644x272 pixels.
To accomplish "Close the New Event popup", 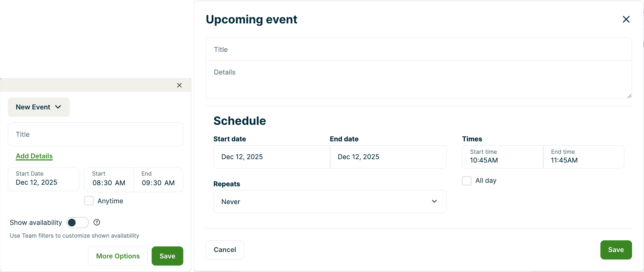I will (x=179, y=85).
